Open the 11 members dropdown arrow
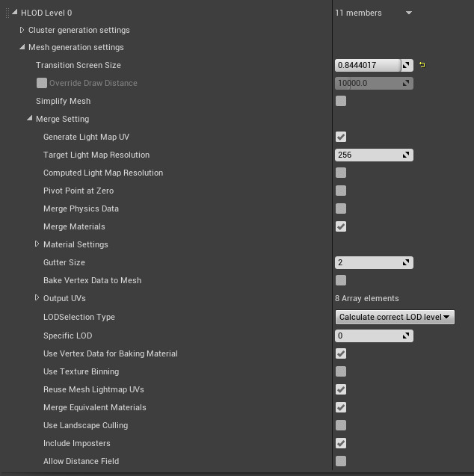The width and height of the screenshot is (474, 476). tap(409, 13)
